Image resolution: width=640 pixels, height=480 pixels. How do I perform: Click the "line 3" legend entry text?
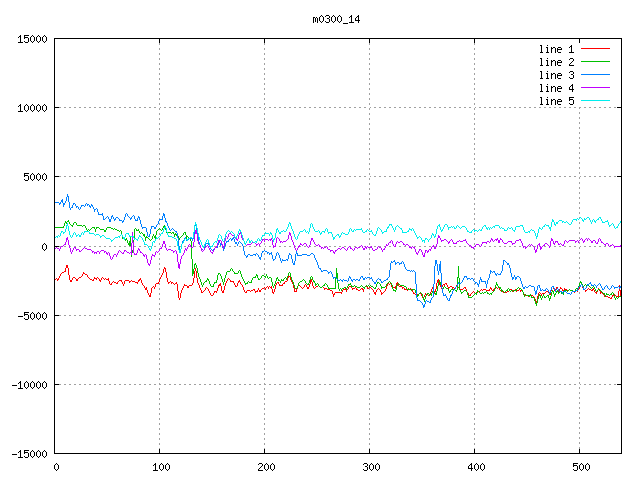coord(556,75)
